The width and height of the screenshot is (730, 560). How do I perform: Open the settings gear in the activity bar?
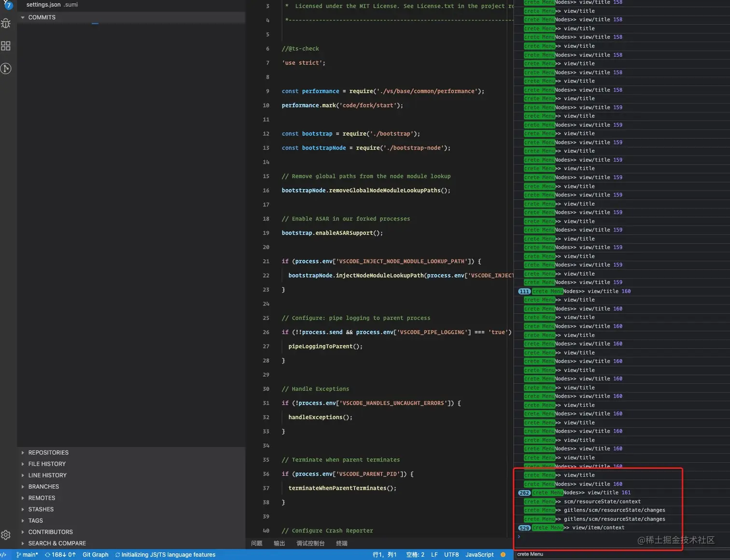[x=6, y=535]
